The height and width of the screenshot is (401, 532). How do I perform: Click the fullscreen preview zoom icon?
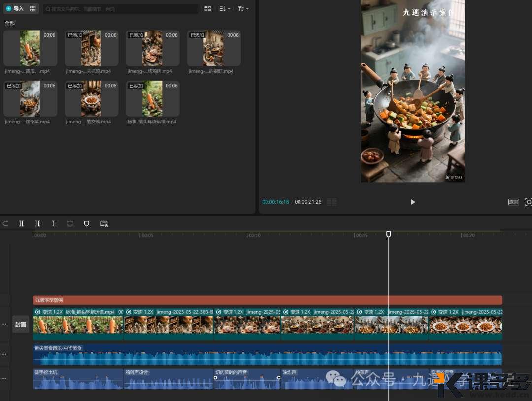click(x=528, y=202)
